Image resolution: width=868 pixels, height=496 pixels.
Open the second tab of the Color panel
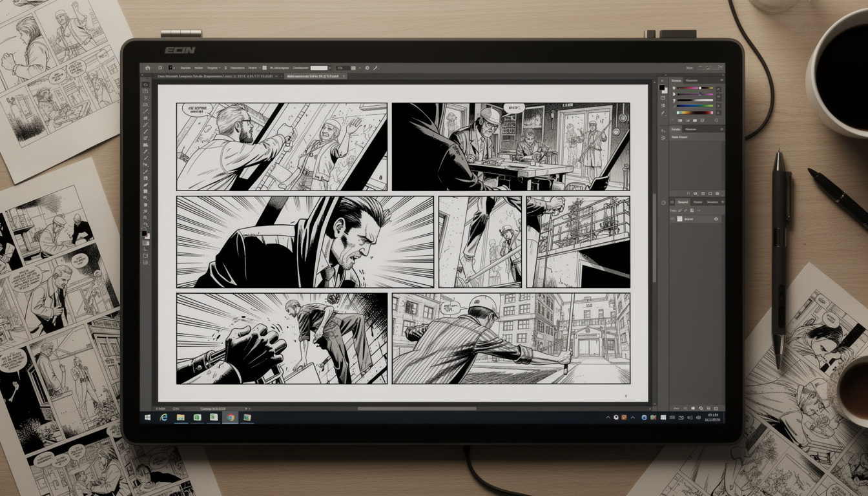[x=692, y=81]
